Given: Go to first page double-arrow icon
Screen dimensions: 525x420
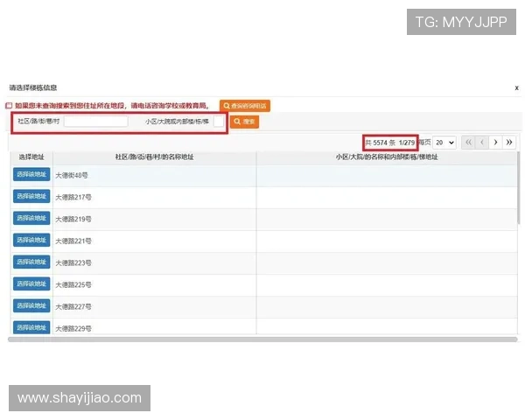Looking at the screenshot, I should click(x=468, y=143).
